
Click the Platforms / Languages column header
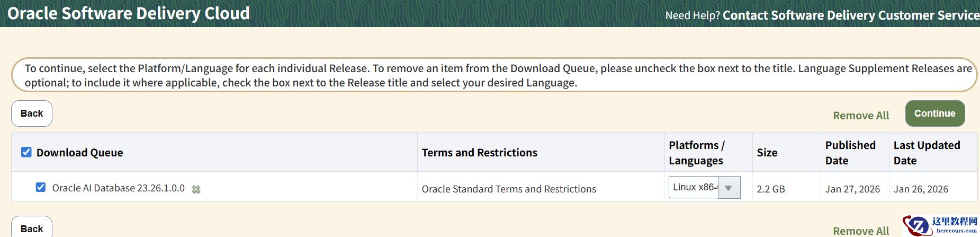[x=696, y=153]
